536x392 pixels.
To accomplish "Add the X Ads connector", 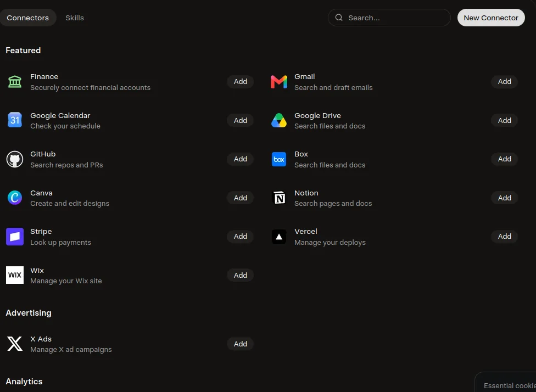I will click(x=241, y=344).
